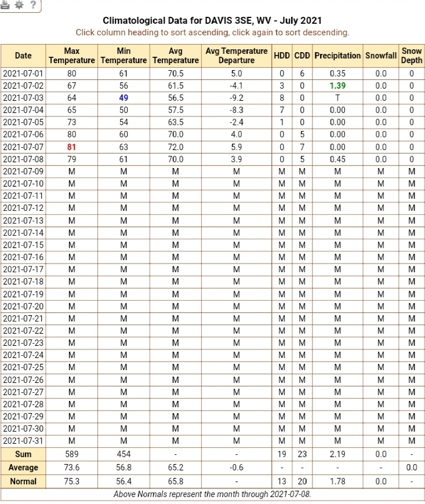The image size is (425, 504).
Task: Open the settings gear icon
Action: coord(19,5)
